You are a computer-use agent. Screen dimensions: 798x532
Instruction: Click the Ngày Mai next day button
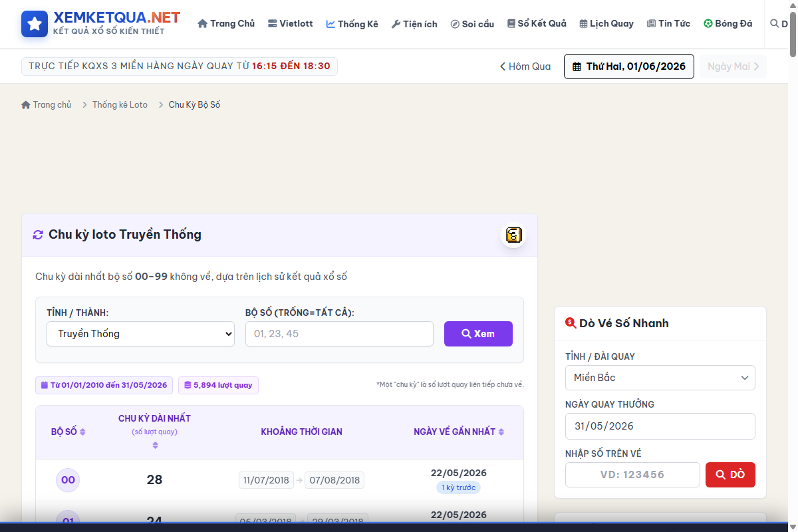(x=733, y=66)
